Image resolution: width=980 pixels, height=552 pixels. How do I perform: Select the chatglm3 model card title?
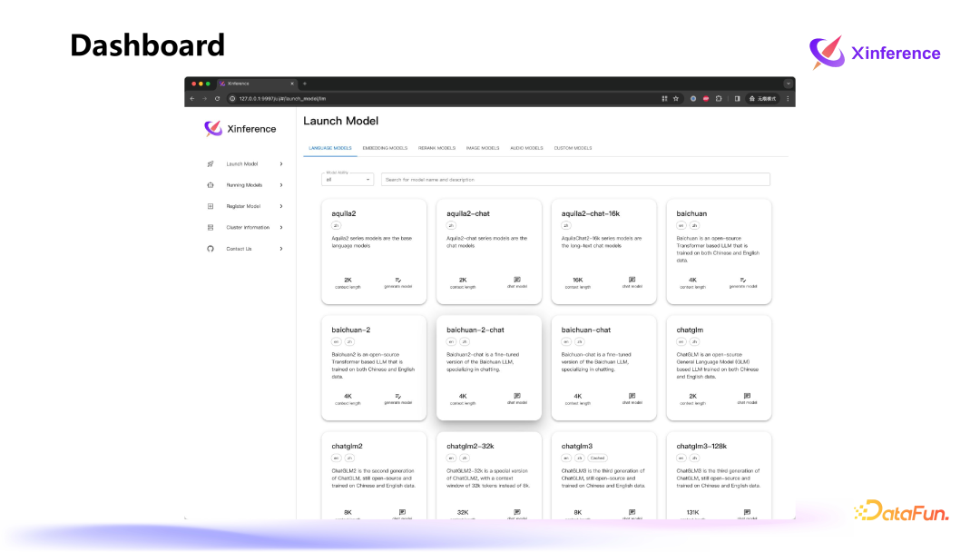click(577, 447)
